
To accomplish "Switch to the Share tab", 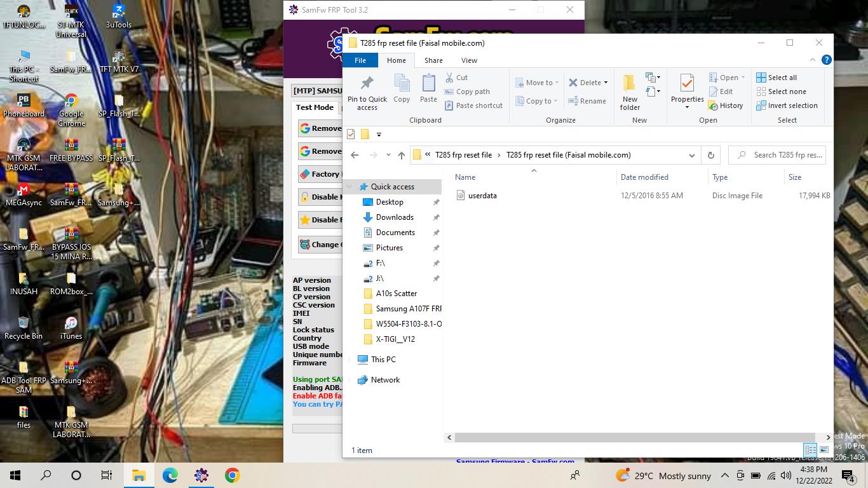I will [433, 60].
